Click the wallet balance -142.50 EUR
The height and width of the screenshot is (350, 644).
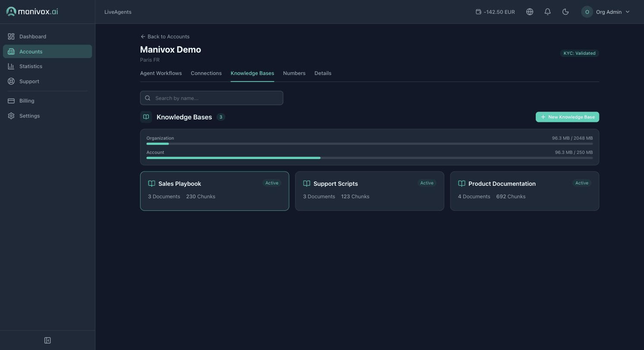tap(495, 12)
